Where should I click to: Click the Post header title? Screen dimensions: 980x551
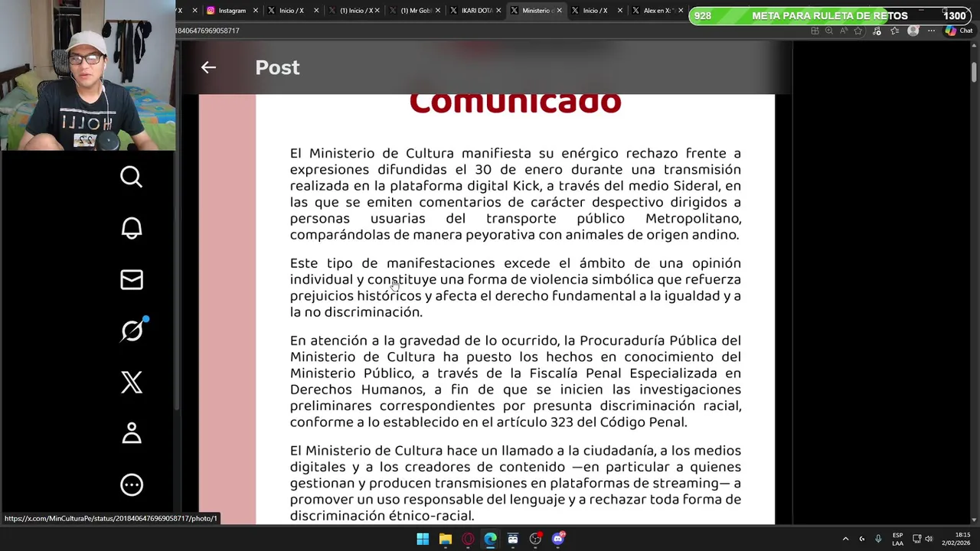click(277, 67)
